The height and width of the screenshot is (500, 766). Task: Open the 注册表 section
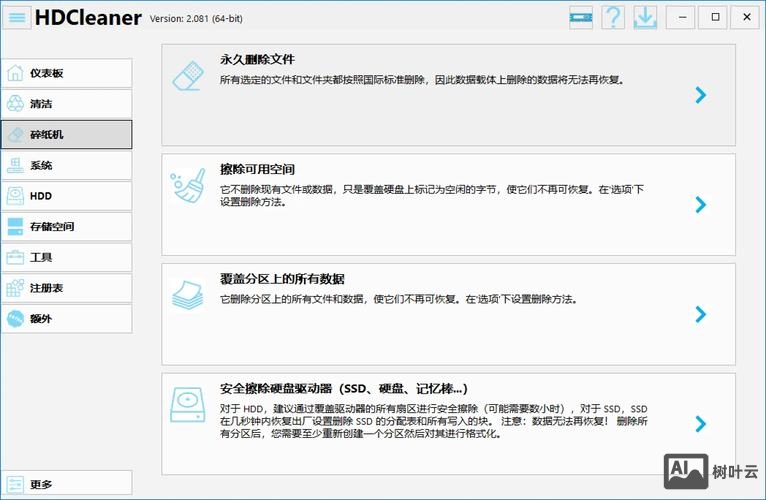tap(67, 288)
